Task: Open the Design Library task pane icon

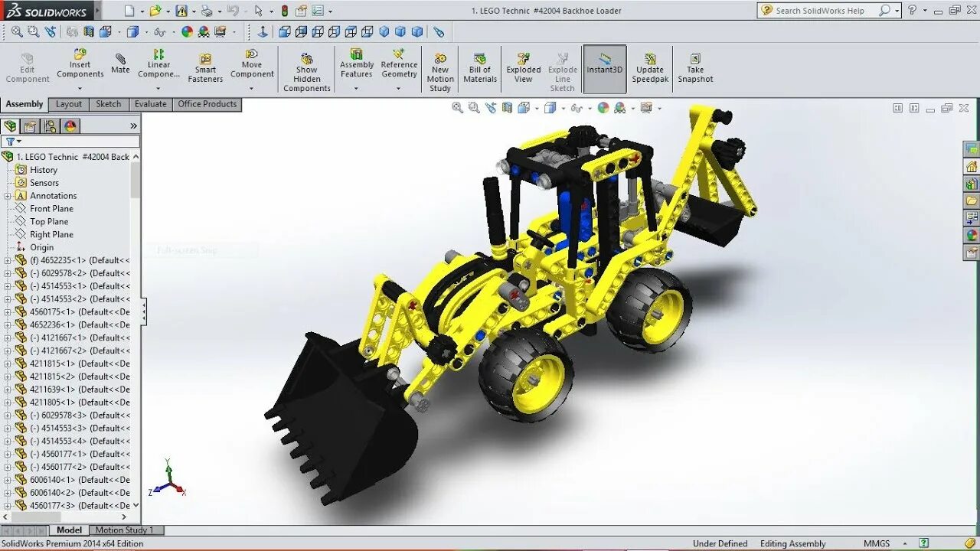Action: (972, 184)
